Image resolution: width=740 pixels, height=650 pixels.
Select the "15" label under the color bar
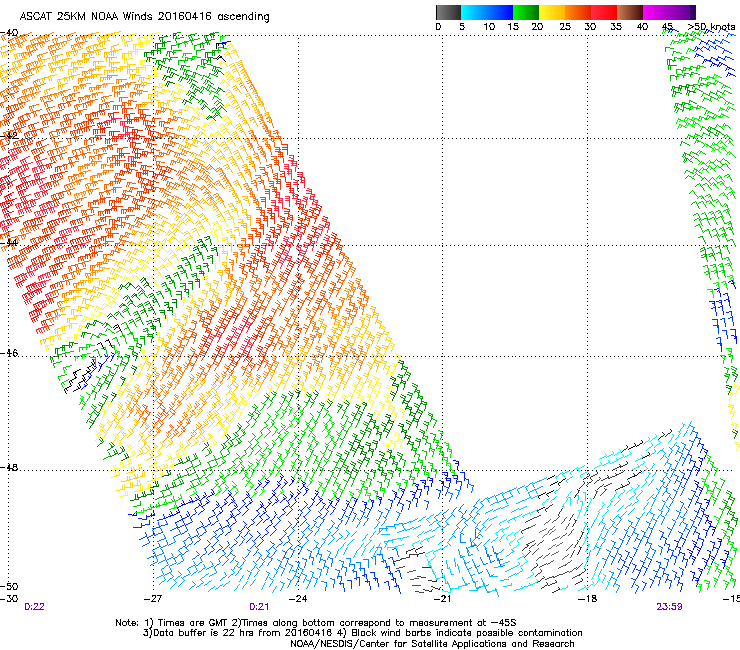tap(513, 27)
